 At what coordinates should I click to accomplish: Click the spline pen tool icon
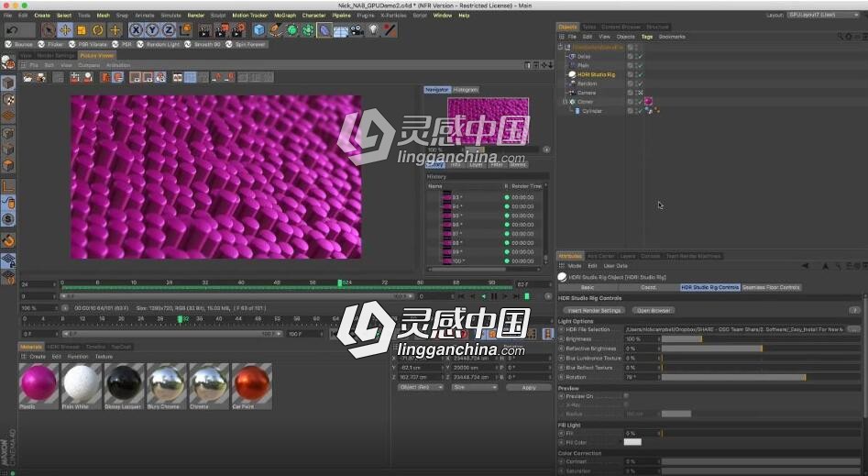coord(276,30)
